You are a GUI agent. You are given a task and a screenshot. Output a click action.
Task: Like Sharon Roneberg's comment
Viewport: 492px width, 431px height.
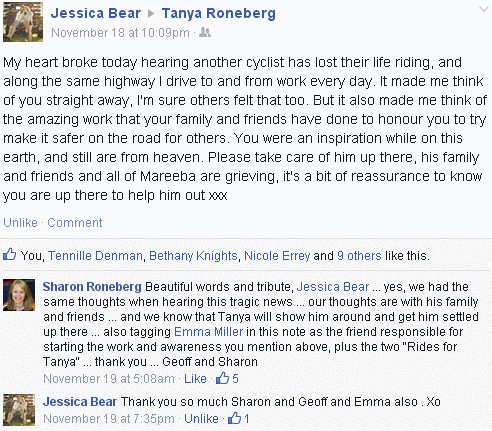click(195, 379)
